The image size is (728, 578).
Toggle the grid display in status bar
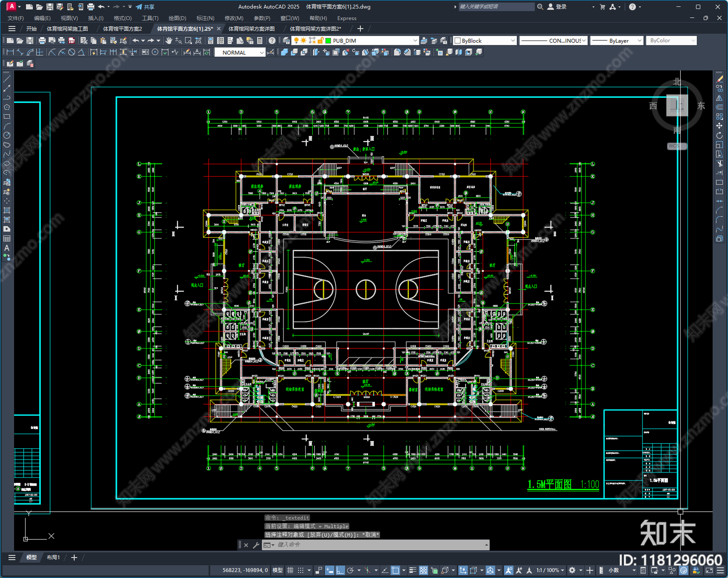(x=290, y=570)
